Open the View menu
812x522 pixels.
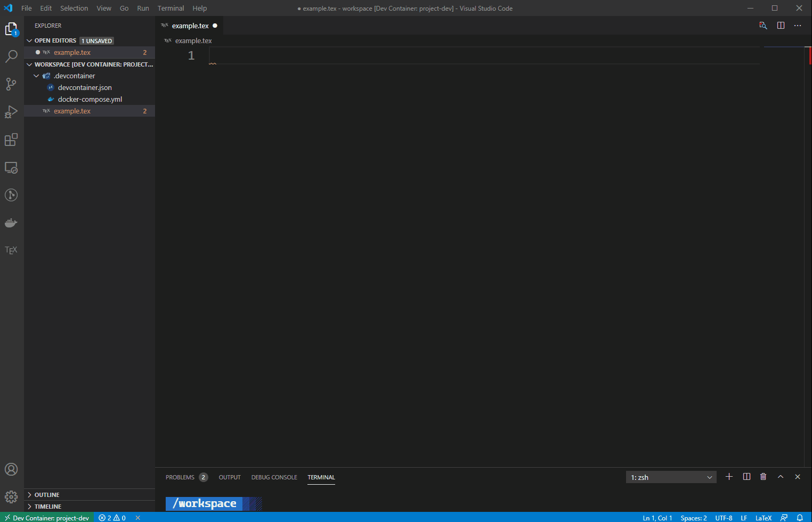click(104, 8)
